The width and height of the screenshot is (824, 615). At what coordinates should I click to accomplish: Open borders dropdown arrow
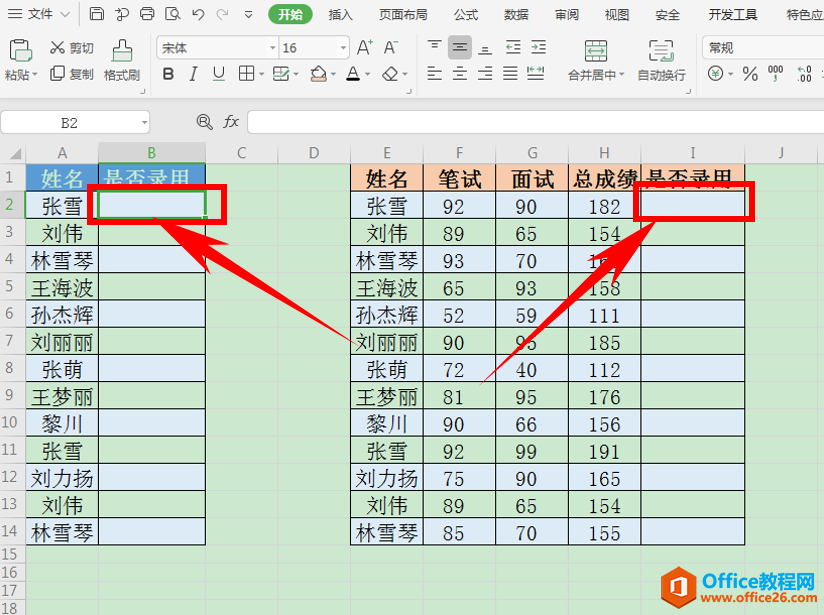click(x=261, y=74)
